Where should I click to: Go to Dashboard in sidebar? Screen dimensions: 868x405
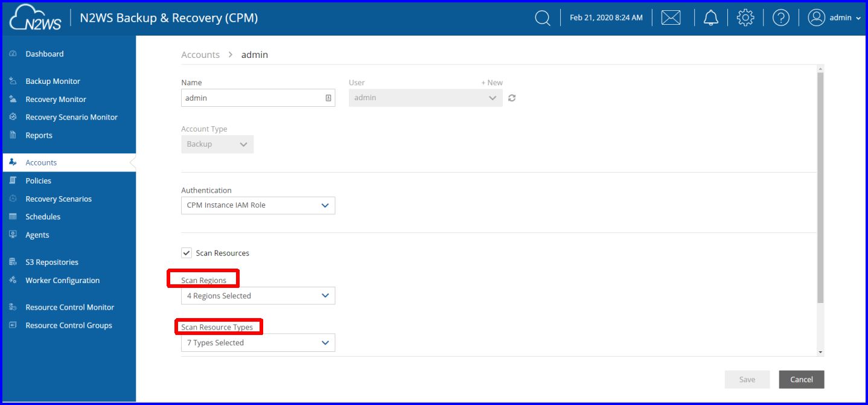click(45, 54)
